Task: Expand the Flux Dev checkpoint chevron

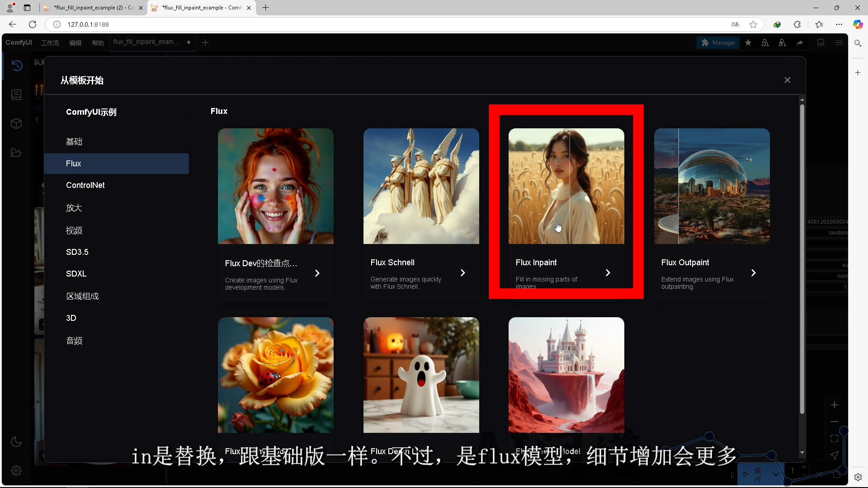Action: [x=317, y=273]
